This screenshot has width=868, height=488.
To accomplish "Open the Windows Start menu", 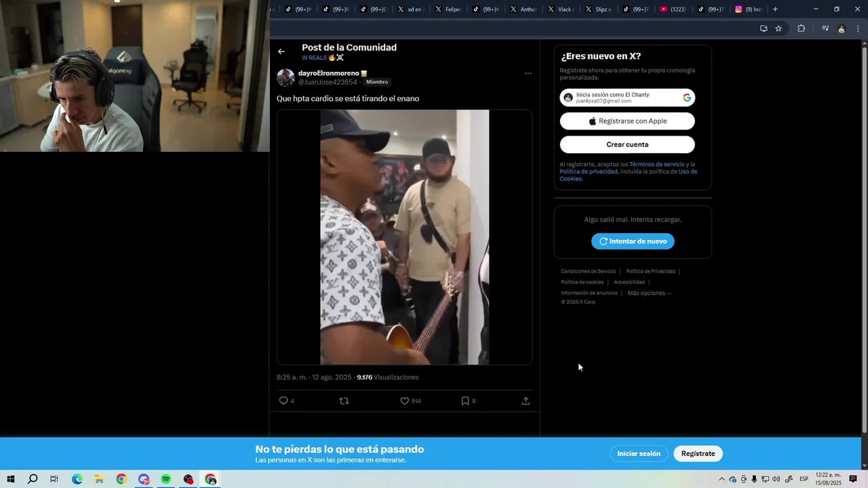I will click(11, 479).
